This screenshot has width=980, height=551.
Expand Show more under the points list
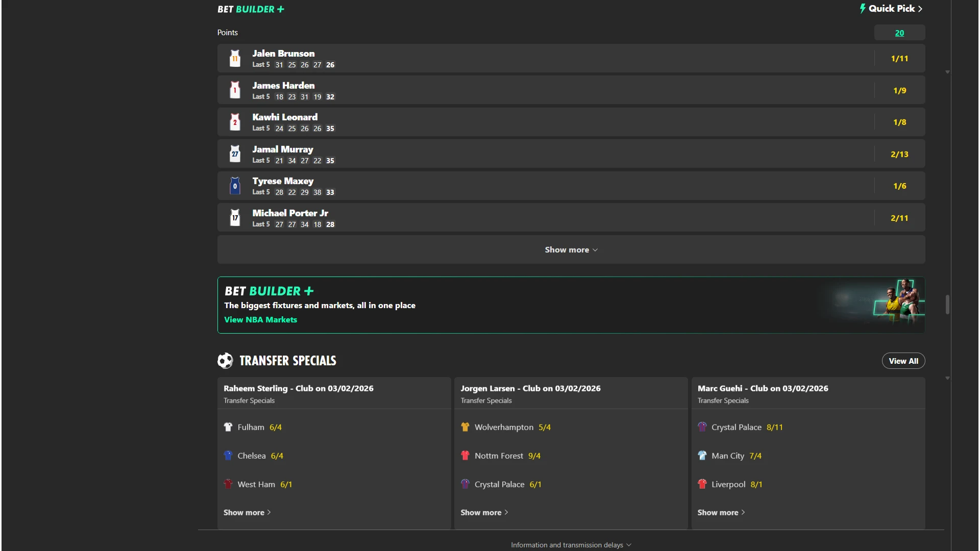(x=571, y=249)
